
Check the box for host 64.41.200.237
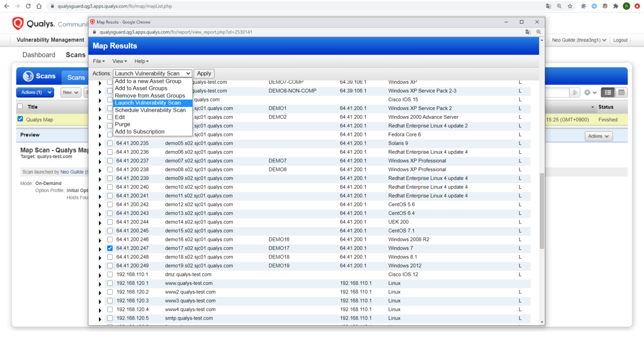click(110, 161)
